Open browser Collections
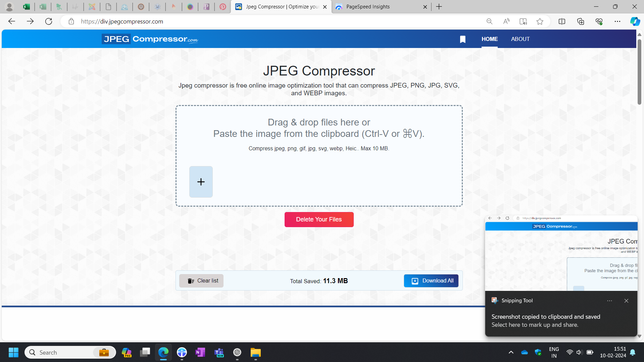 click(581, 21)
